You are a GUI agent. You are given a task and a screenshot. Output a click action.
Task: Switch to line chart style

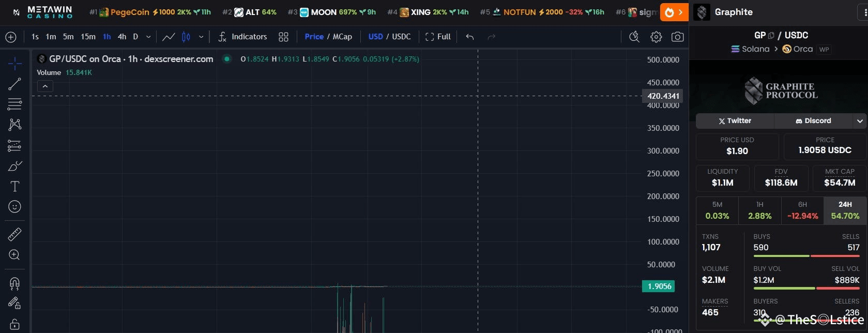[x=169, y=37]
